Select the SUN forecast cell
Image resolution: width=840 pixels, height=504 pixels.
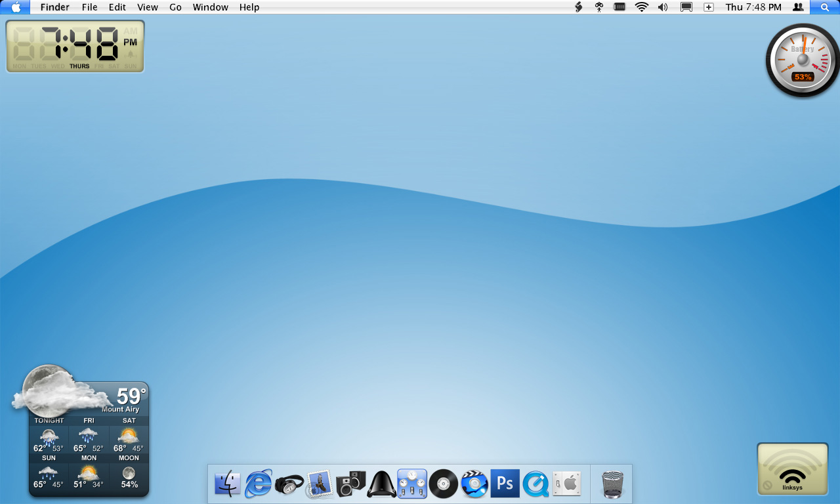click(x=49, y=472)
